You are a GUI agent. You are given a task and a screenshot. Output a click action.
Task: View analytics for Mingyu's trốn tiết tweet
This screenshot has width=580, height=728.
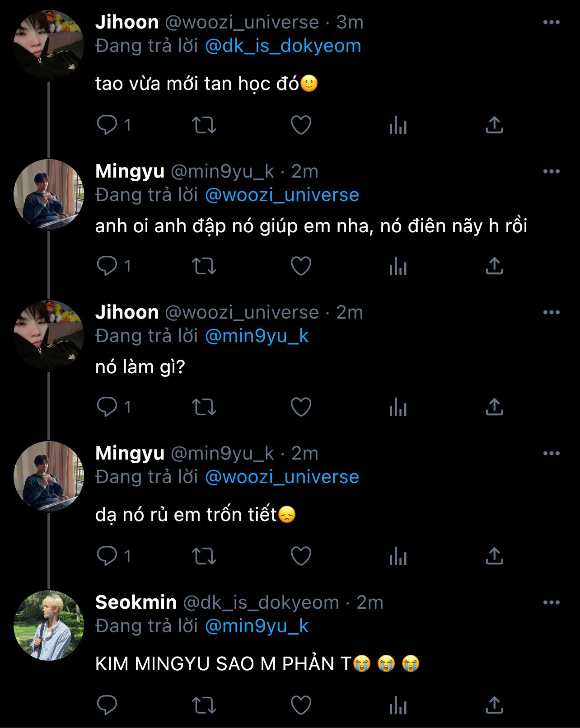[398, 556]
